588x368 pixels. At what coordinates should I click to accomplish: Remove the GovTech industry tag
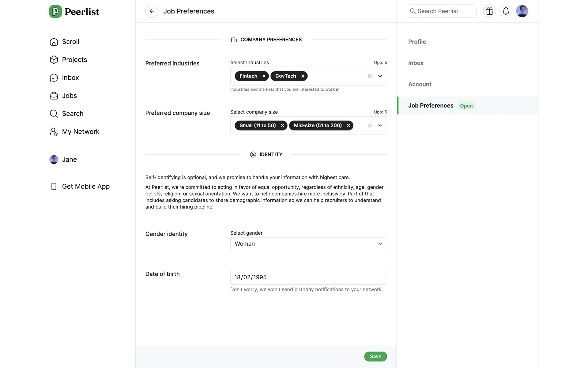[303, 76]
